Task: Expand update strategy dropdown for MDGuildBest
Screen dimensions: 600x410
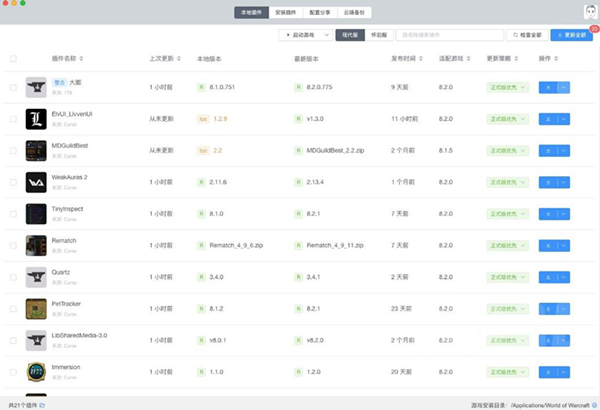Action: pyautogui.click(x=507, y=151)
